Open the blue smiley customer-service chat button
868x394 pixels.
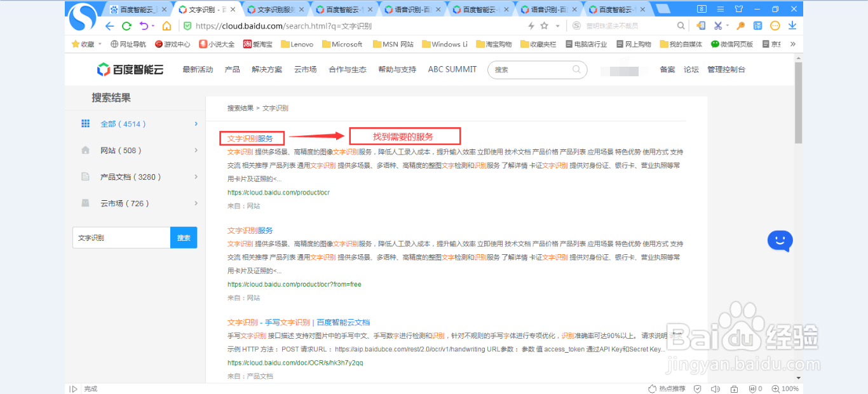(x=780, y=240)
